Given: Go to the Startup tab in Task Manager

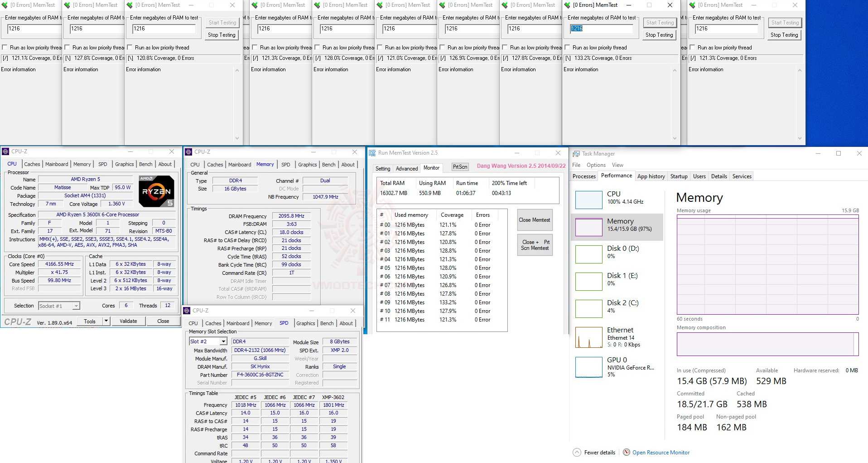Looking at the screenshot, I should (x=679, y=176).
